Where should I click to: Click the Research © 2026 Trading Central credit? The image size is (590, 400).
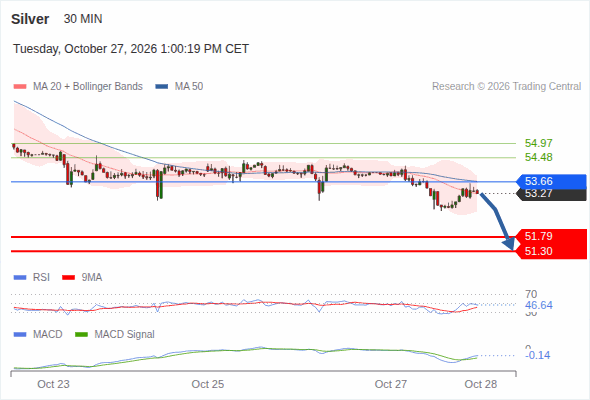[x=506, y=87]
